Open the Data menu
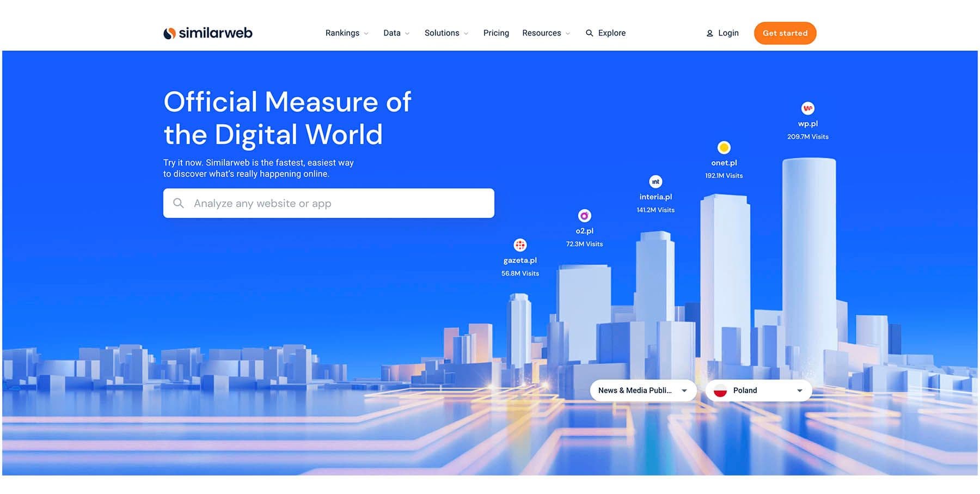980x494 pixels. (396, 33)
